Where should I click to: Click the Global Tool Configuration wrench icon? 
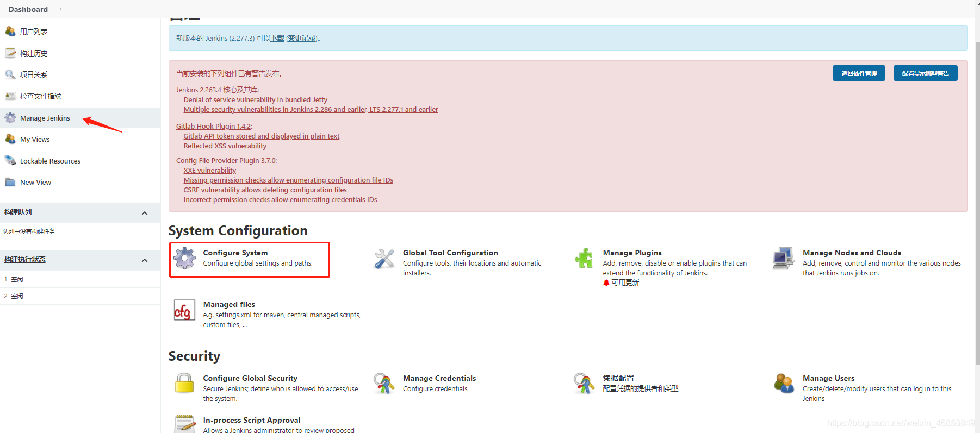tap(384, 259)
